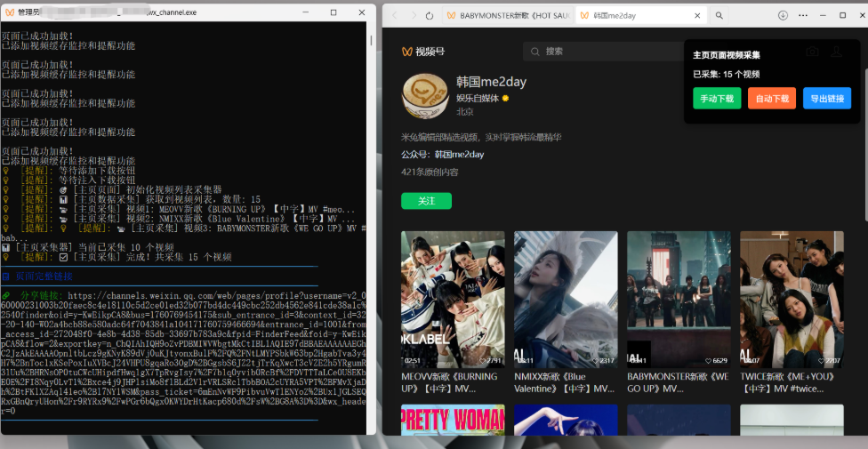868x449 pixels.
Task: Close the 韩国me2day tab
Action: coord(696,15)
